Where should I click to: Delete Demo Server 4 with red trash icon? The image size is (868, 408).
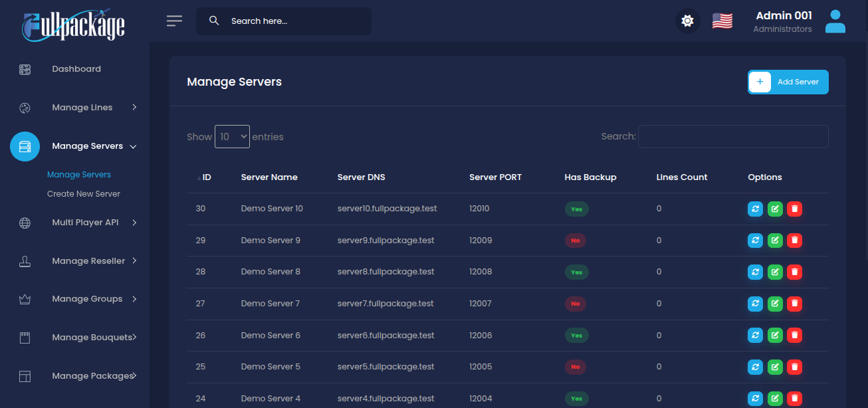[x=794, y=399]
